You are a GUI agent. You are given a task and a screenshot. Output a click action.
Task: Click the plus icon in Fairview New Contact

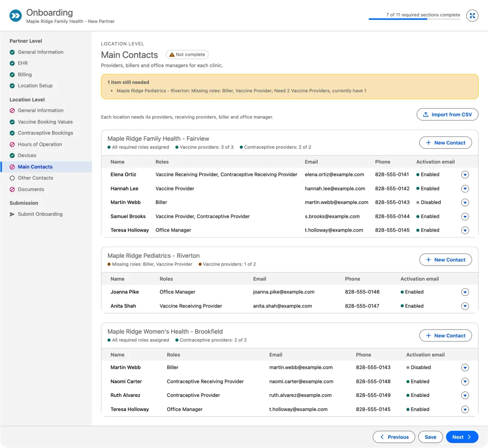pos(428,143)
